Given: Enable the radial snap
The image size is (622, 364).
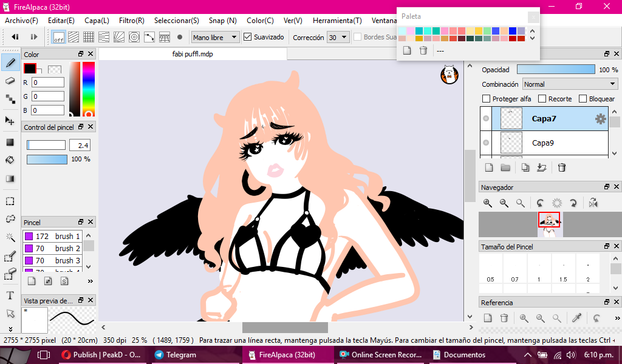Looking at the screenshot, I should 119,37.
